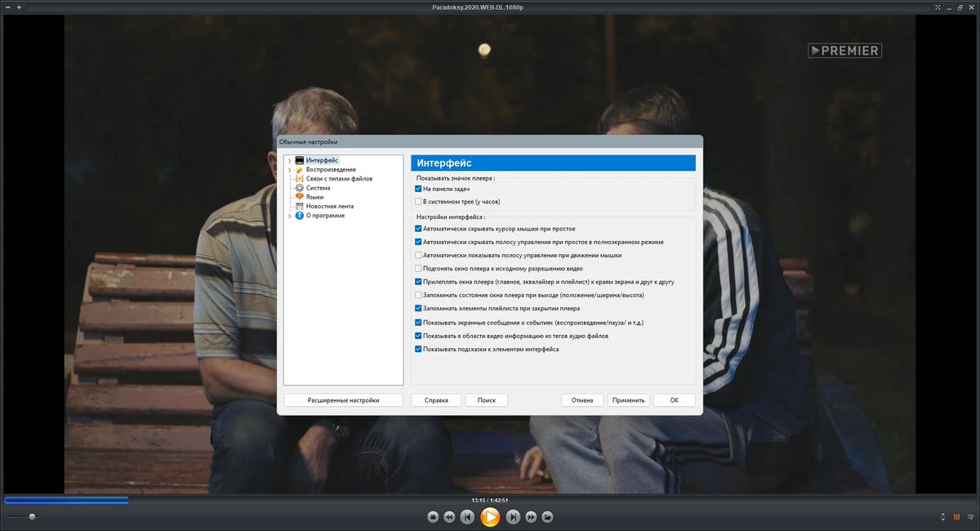The height and width of the screenshot is (531, 980).
Task: Toggle show audio tag info in video area
Action: [418, 336]
